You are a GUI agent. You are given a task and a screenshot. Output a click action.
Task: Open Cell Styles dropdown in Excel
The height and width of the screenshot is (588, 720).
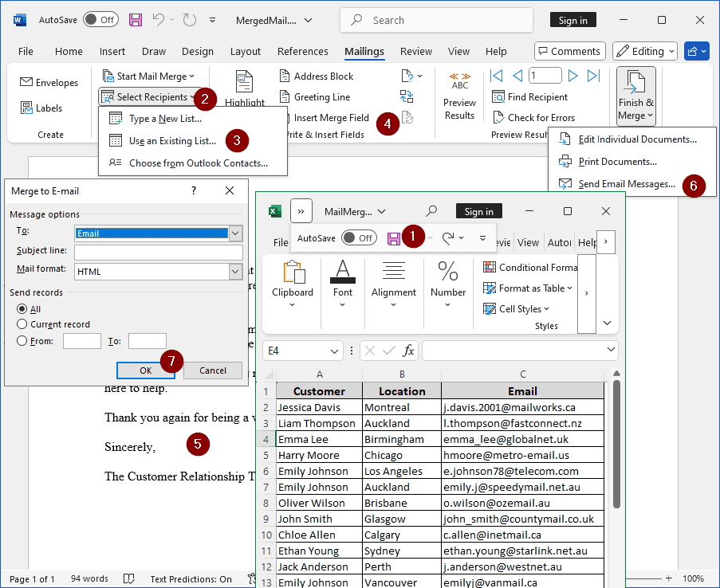pos(516,309)
